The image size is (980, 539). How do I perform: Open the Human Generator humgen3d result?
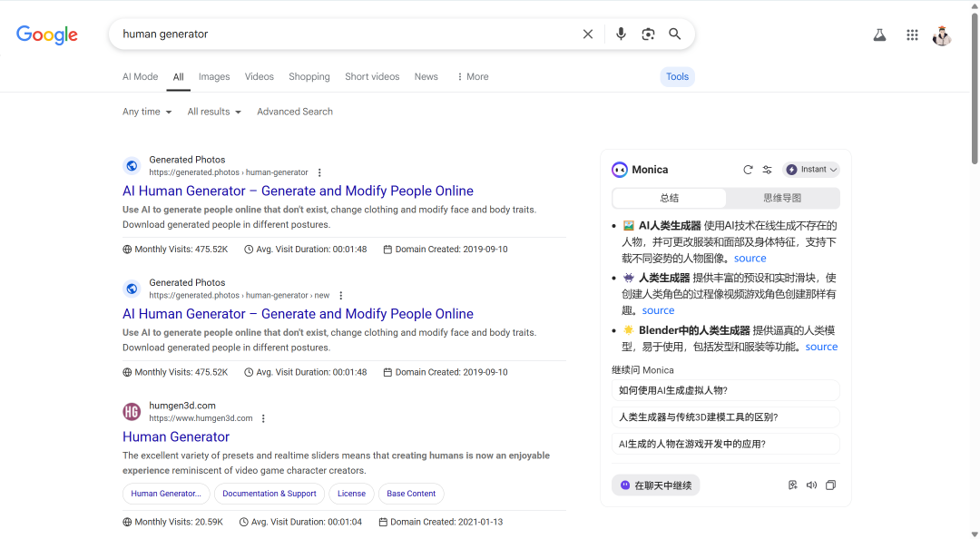[x=176, y=437]
